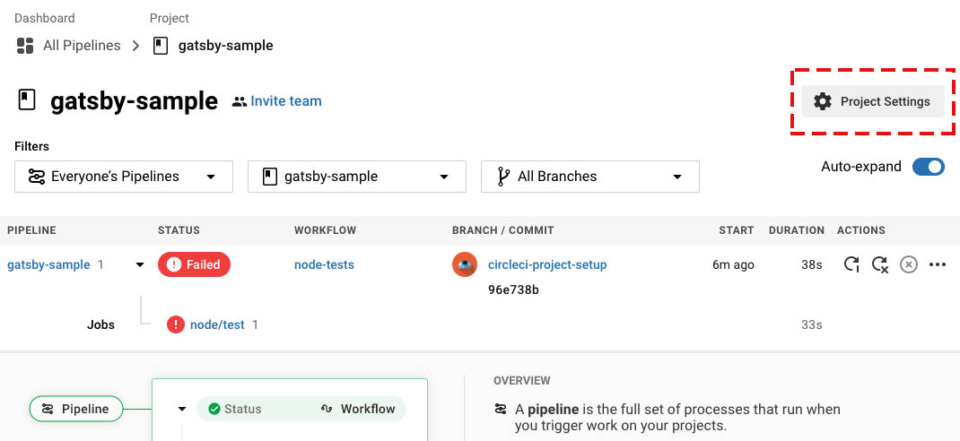
Task: Click the failed icon beside node/test
Action: [176, 325]
